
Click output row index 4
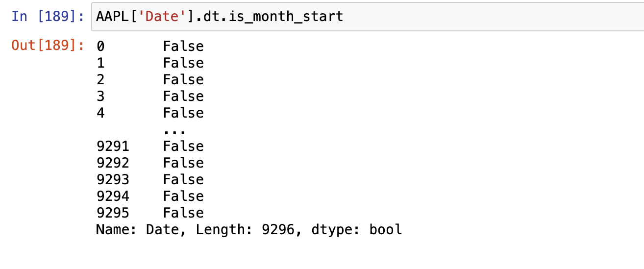pos(100,113)
